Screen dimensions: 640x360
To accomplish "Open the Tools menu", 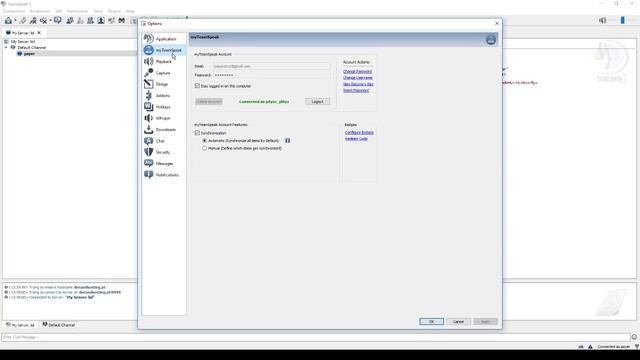I will coord(98,11).
